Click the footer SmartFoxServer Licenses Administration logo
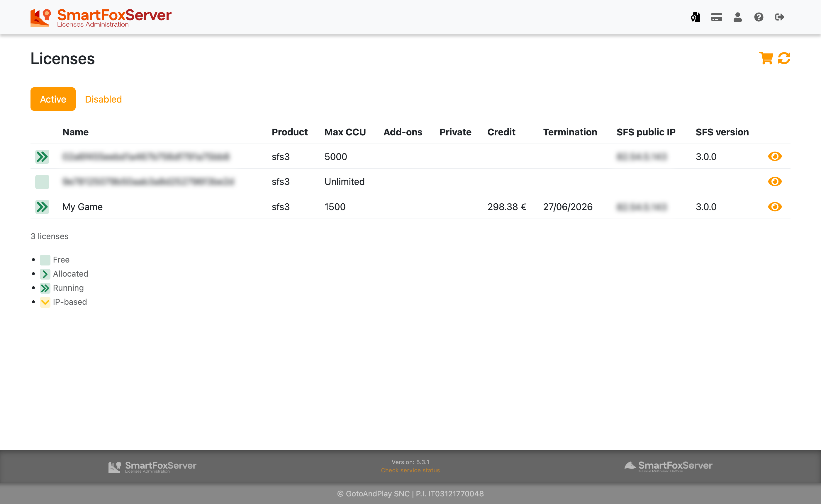Image resolution: width=821 pixels, height=504 pixels. [152, 467]
